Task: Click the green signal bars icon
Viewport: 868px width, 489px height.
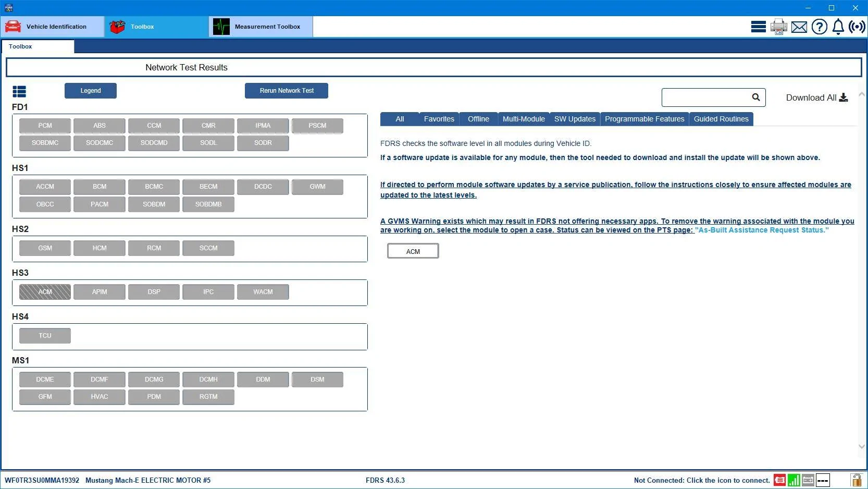Action: pos(794,480)
